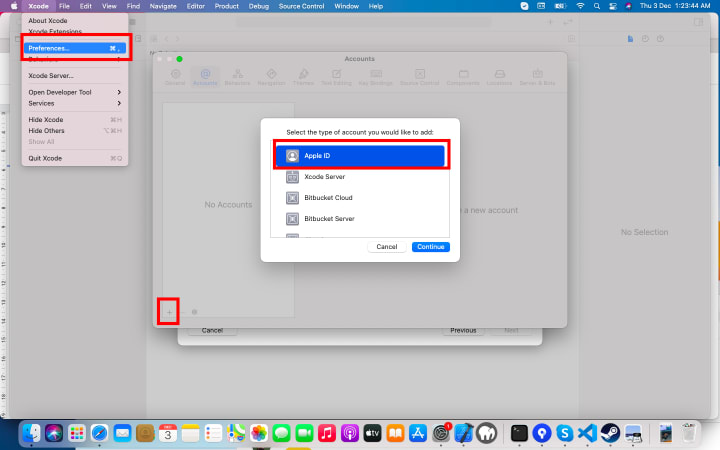
Task: Choose About Xcode from the menu
Action: [x=75, y=21]
